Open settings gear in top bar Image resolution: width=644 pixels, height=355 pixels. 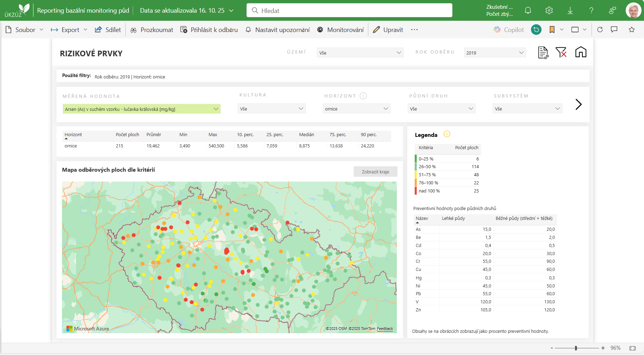(549, 11)
